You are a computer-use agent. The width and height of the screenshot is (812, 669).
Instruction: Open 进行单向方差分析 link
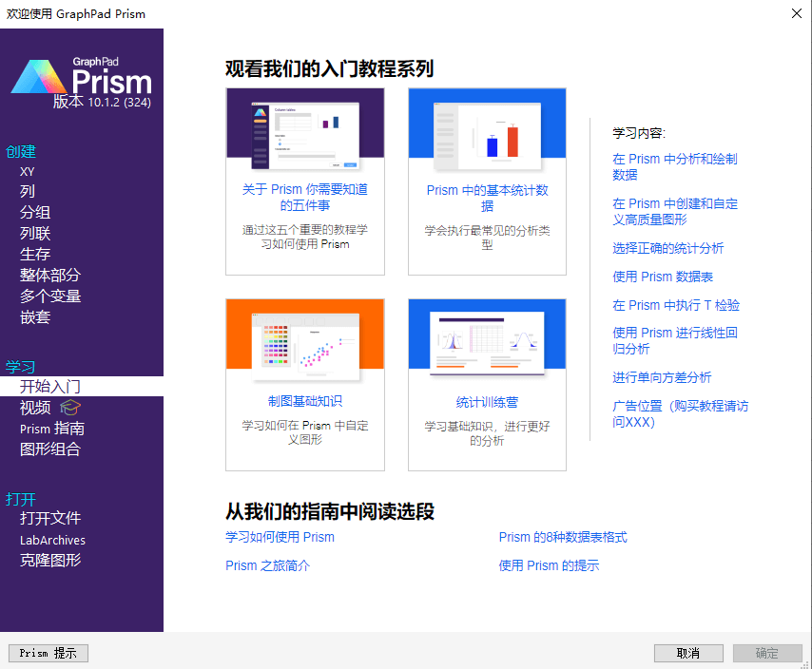662,377
